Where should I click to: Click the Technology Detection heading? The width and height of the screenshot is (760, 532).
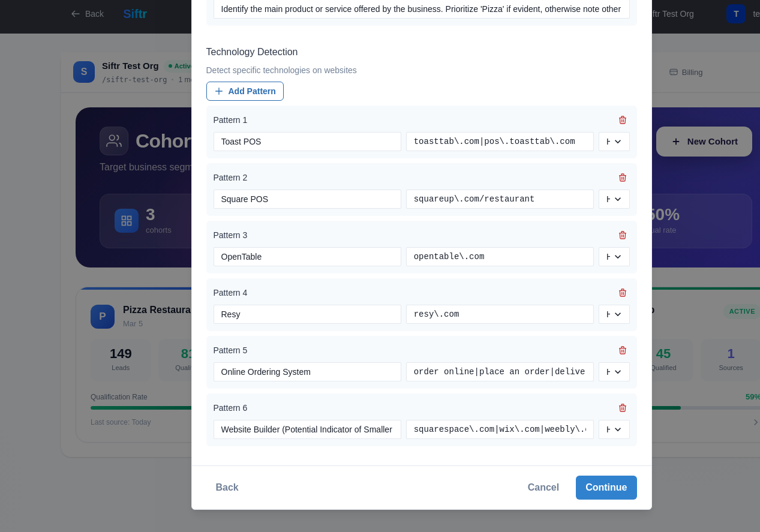click(x=252, y=52)
